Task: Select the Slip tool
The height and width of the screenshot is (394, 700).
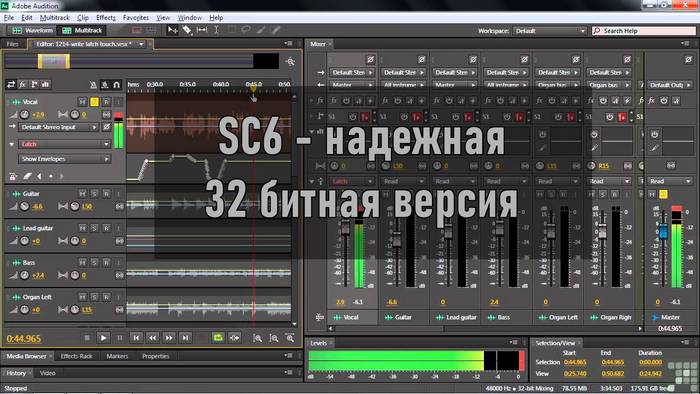Action: (x=202, y=30)
